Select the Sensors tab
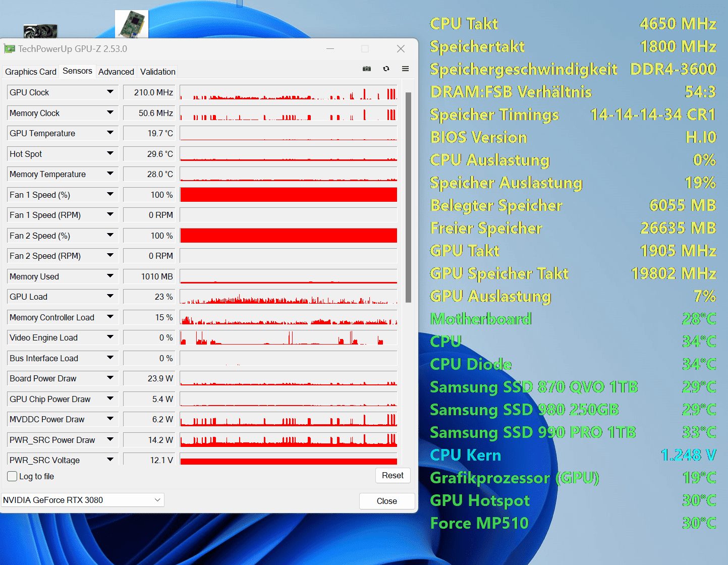This screenshot has height=565, width=728. click(x=77, y=71)
